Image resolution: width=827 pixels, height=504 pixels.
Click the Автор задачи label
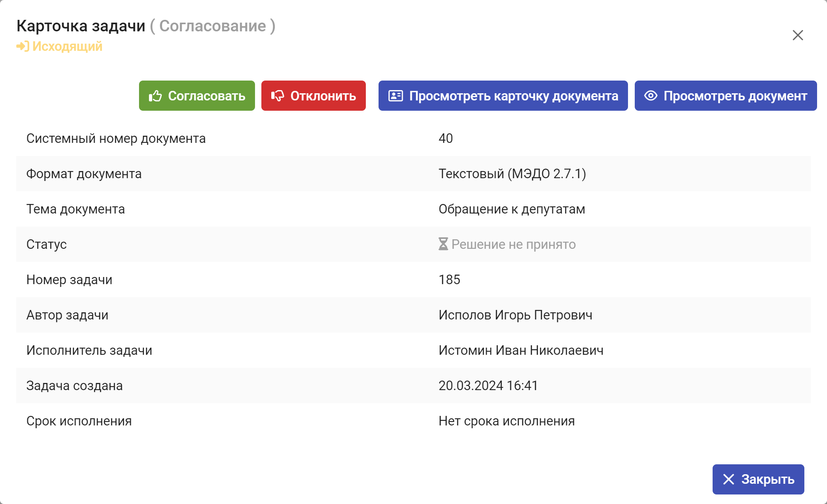click(67, 315)
